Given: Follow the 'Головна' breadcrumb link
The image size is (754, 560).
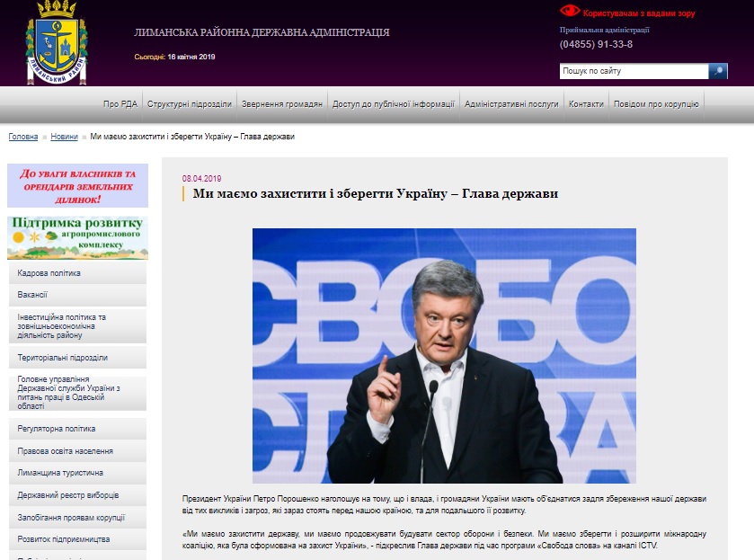Looking at the screenshot, I should [x=23, y=137].
